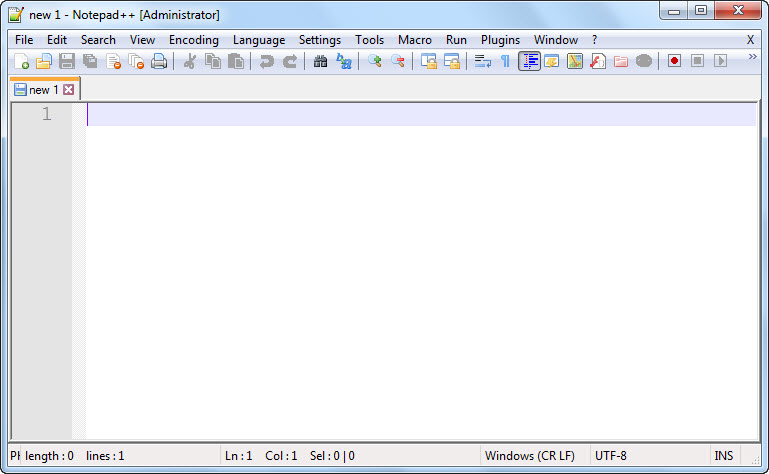Image resolution: width=769 pixels, height=474 pixels.
Task: Click the Find binoculars icon
Action: click(320, 61)
